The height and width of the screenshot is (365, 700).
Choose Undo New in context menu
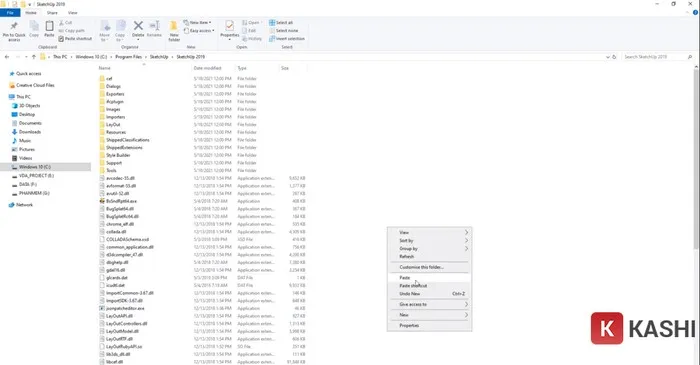(429, 294)
